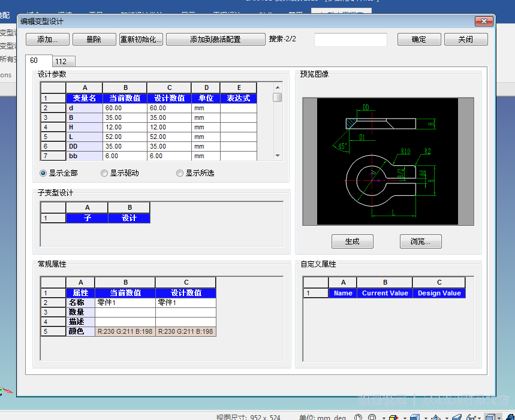Click 添加到激活配置 button
The width and height of the screenshot is (515, 420).
(215, 40)
